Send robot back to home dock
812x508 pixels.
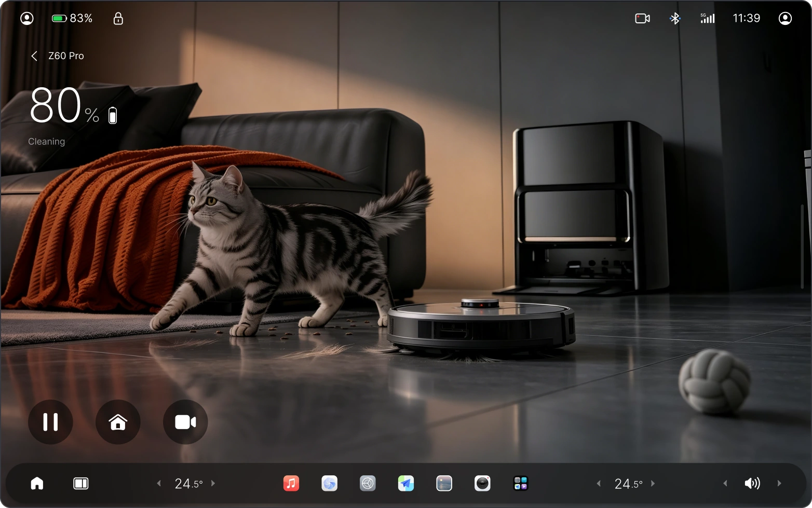118,422
